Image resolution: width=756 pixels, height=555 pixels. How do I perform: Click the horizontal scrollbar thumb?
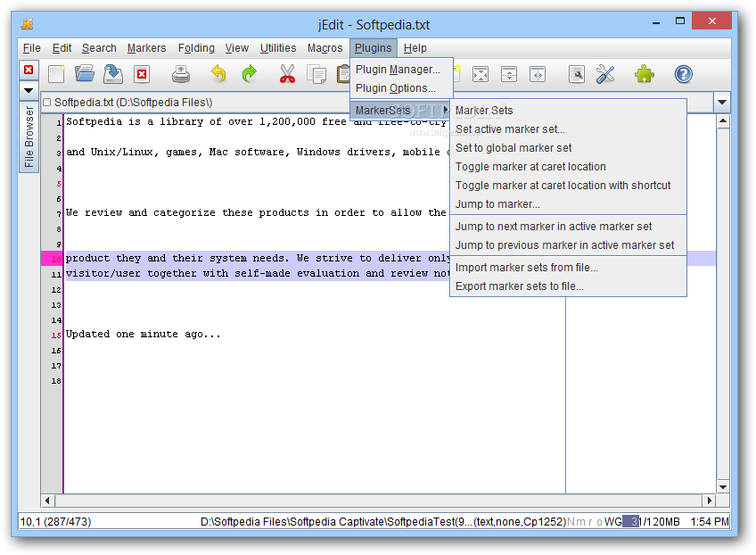[x=379, y=501]
